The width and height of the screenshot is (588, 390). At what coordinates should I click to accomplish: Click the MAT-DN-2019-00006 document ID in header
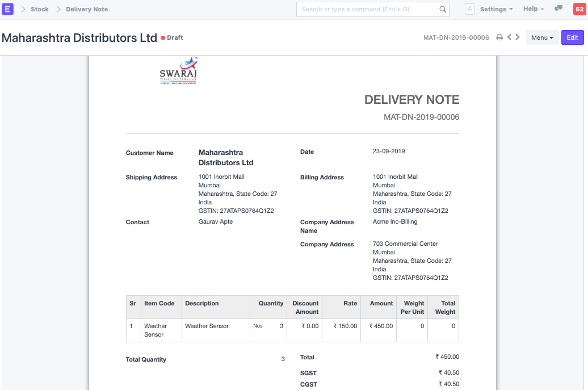[456, 37]
